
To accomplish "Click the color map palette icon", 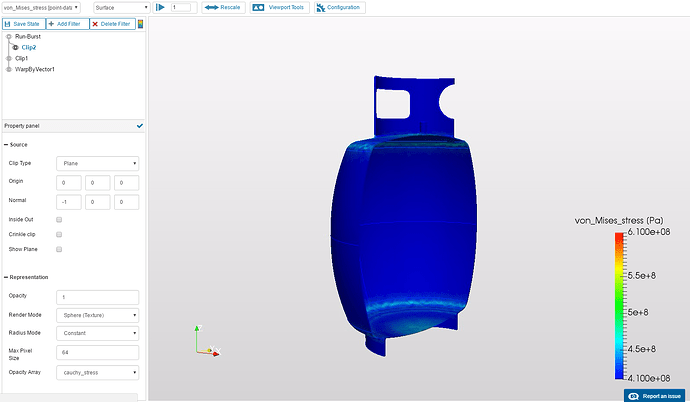I will (140, 24).
